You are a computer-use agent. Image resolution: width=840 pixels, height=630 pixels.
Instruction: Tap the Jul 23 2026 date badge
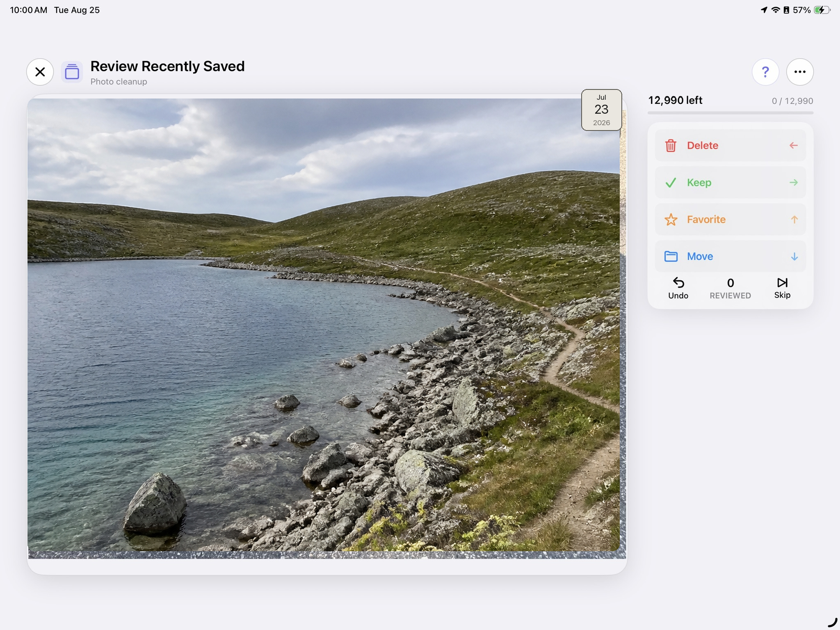601,110
